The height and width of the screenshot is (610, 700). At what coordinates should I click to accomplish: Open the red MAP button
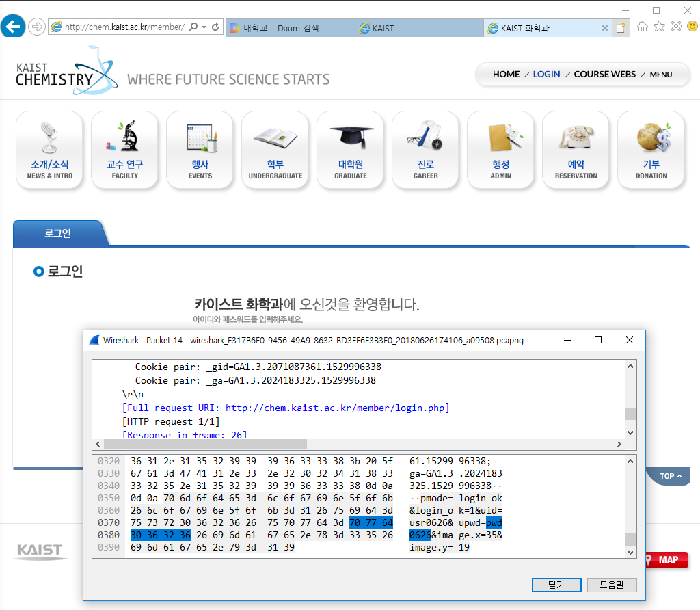click(x=667, y=560)
